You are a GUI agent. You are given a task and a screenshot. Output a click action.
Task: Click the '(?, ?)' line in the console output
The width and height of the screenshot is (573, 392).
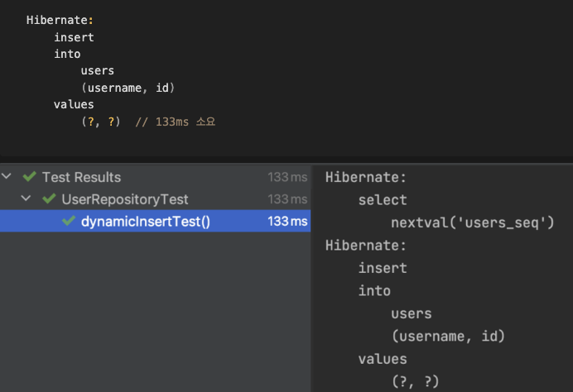(415, 382)
